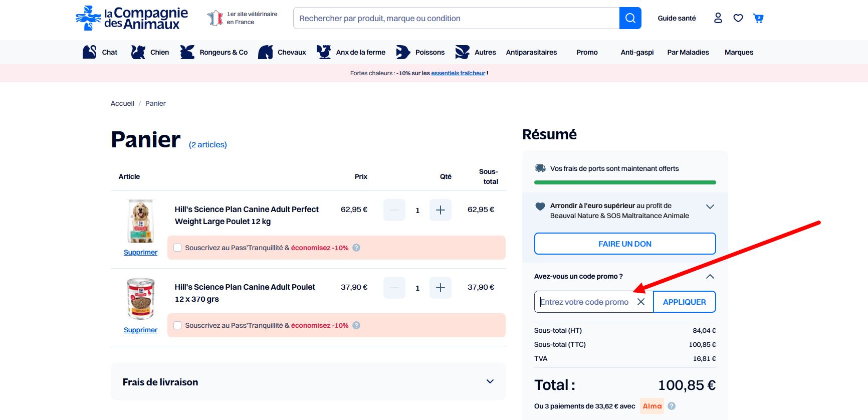This screenshot has width=868, height=420.
Task: Remove Perfect Weight Large Poulet via Supprimer
Action: [140, 252]
